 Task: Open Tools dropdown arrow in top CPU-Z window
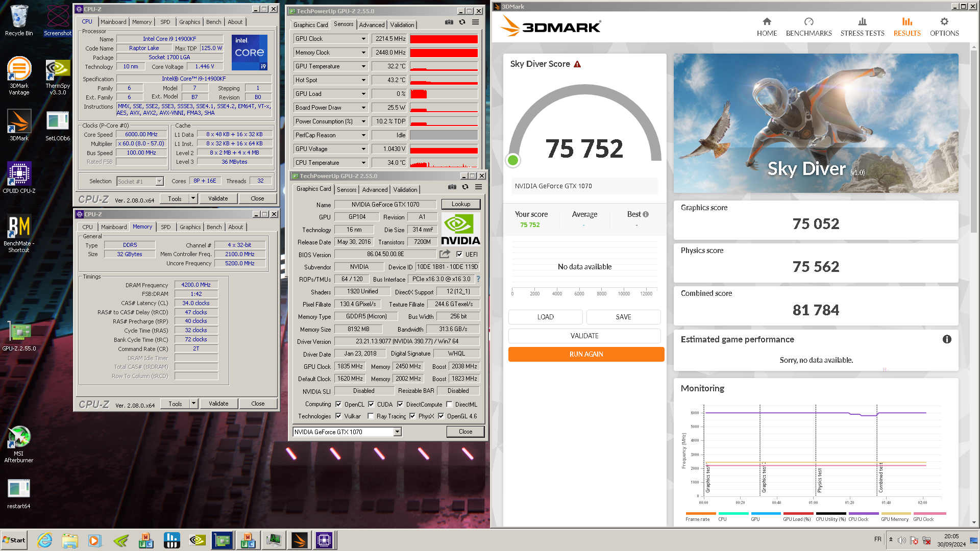[193, 198]
